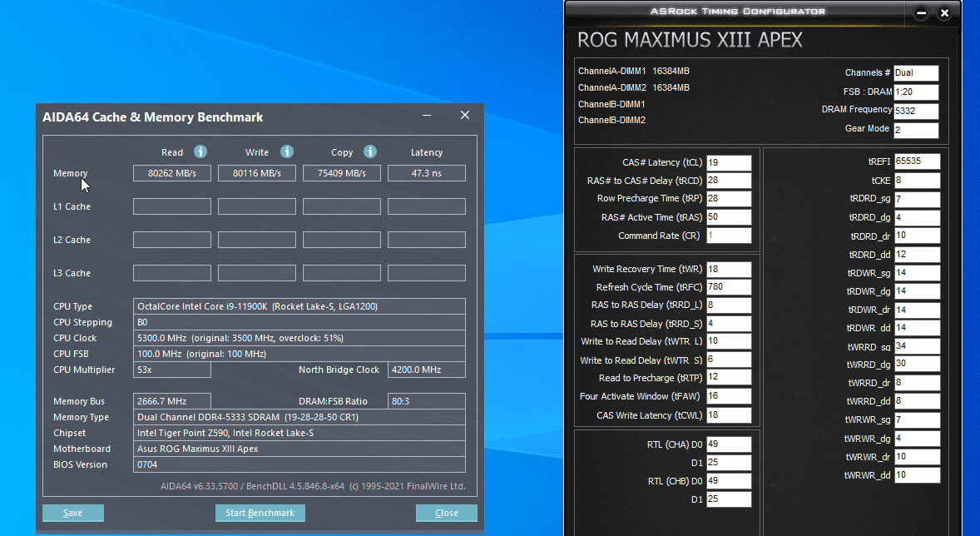
Task: Click the ChannelA-DIMM2 16384MB text
Action: 634,87
